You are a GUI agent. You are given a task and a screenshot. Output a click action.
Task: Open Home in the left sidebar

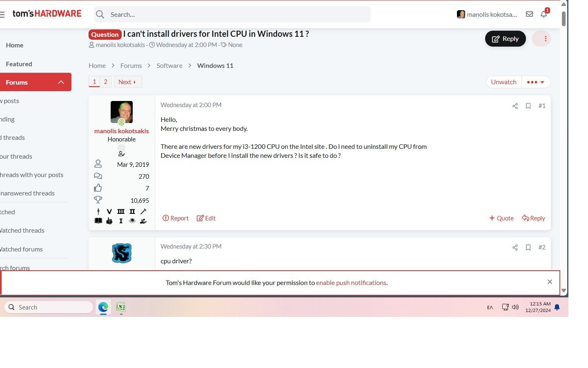pyautogui.click(x=14, y=45)
